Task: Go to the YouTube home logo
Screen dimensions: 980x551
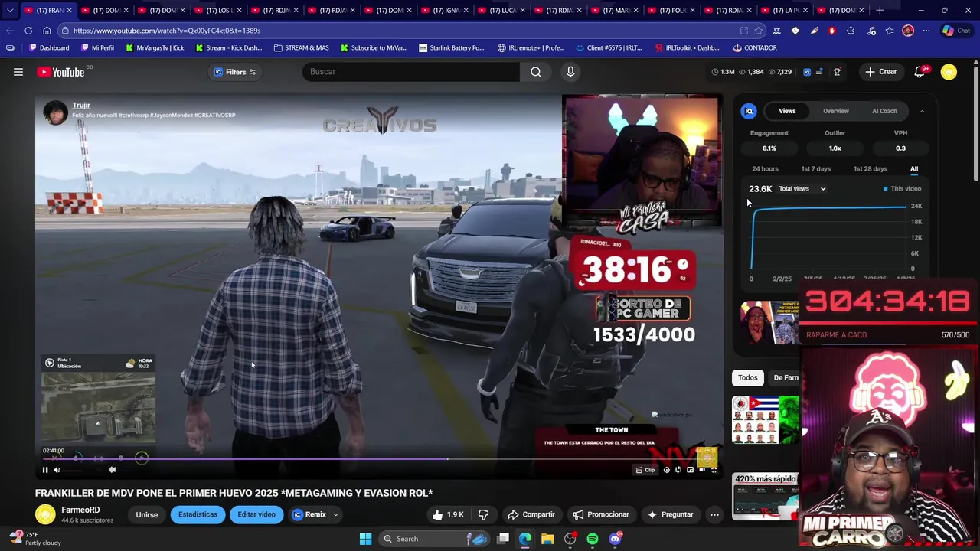Action: click(x=60, y=72)
